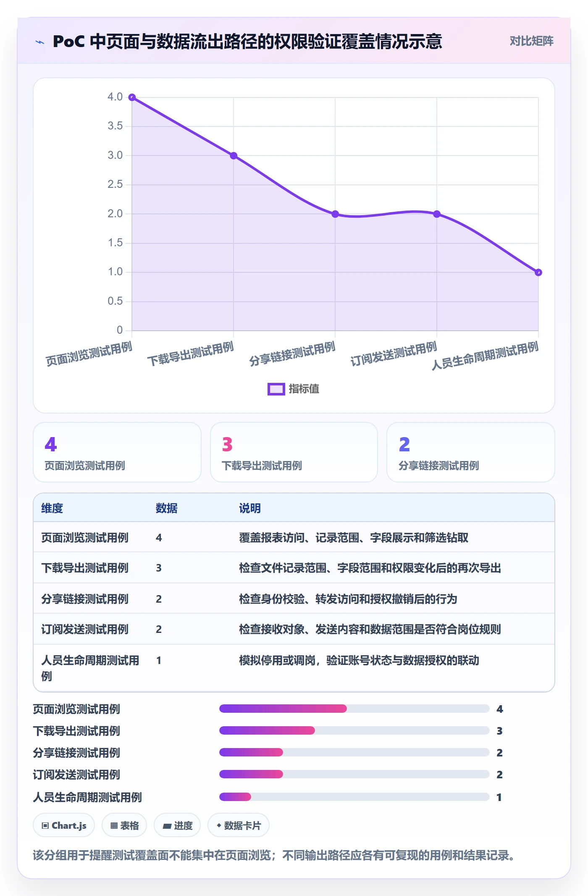Click progress label 页面浏览测试用例
Screen dimensions: 588x896
[76, 709]
